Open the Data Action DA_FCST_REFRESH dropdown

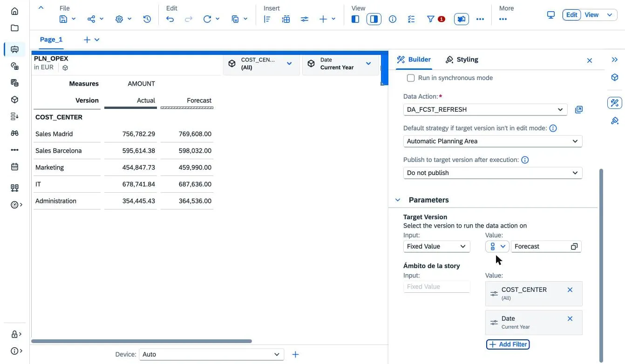(485, 109)
